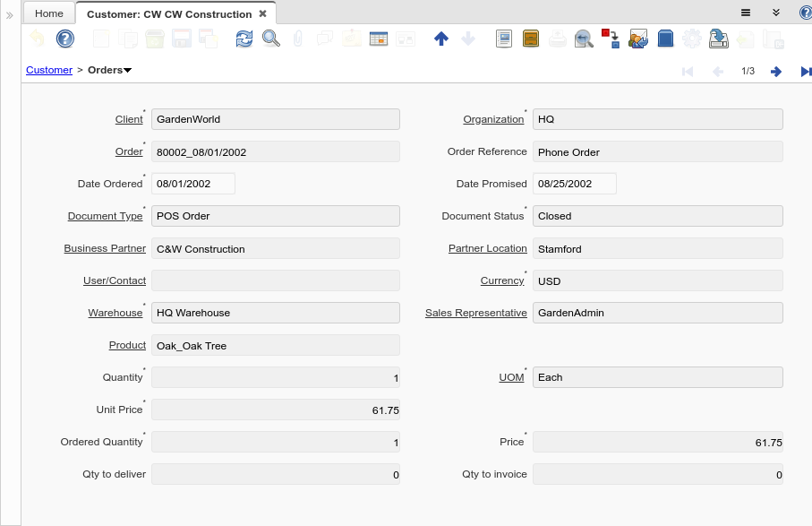Open the Help icon in toolbar
Viewport: 812px width, 526px height.
(x=65, y=39)
